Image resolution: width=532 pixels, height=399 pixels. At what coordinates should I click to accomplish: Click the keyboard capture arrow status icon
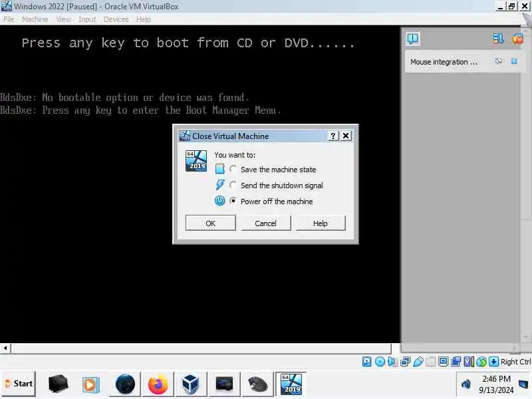pyautogui.click(x=493, y=362)
